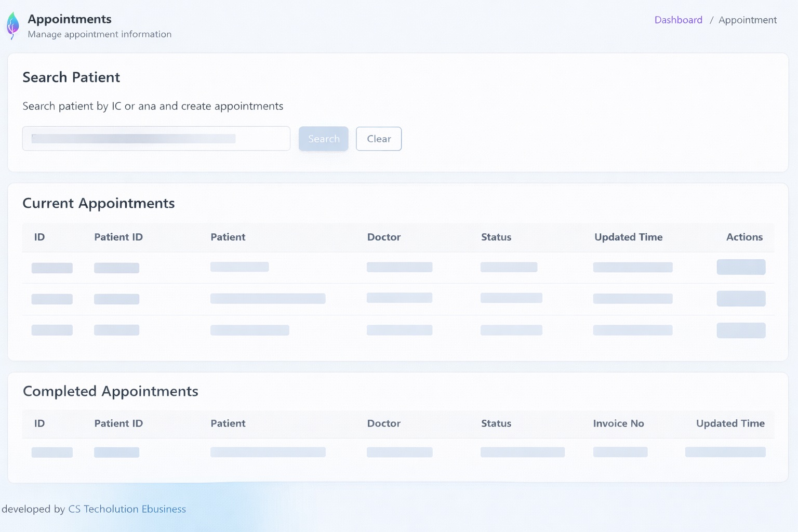Click the leaf logo icon beside Appointments

tap(13, 25)
